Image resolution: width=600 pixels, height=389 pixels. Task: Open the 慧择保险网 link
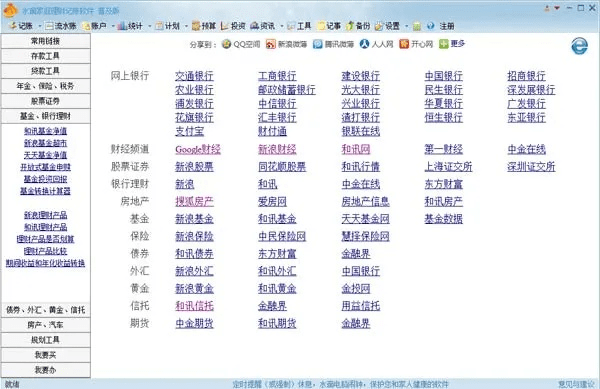coord(365,236)
